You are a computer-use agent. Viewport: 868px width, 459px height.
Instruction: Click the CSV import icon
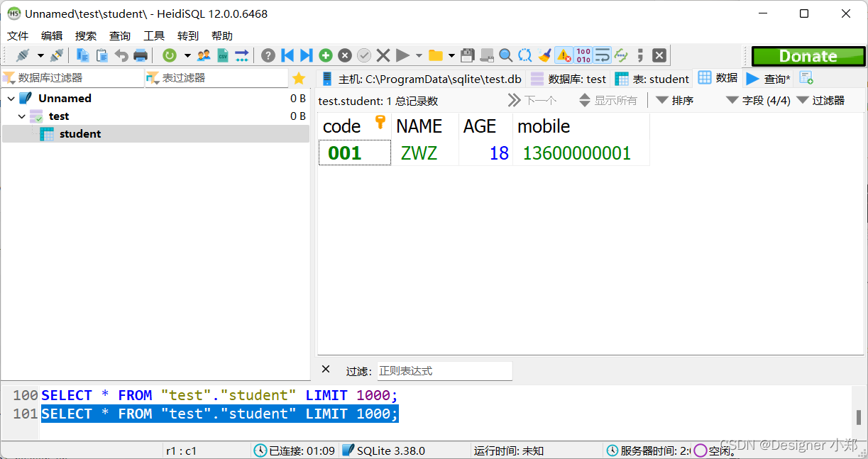tap(223, 55)
